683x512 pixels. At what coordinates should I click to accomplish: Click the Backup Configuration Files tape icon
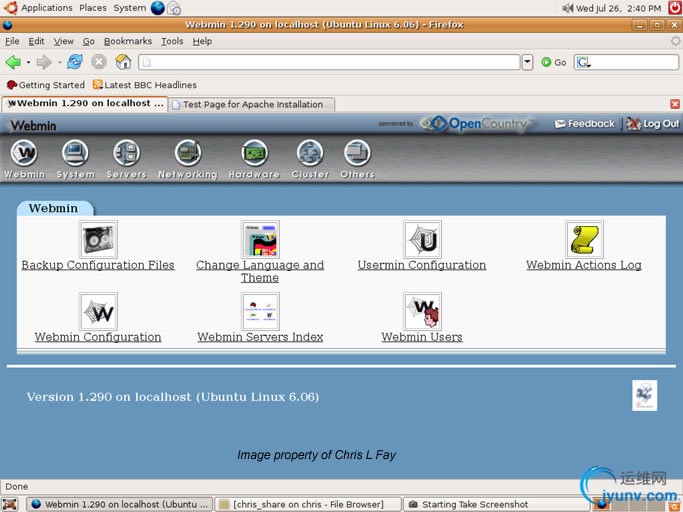[98, 239]
